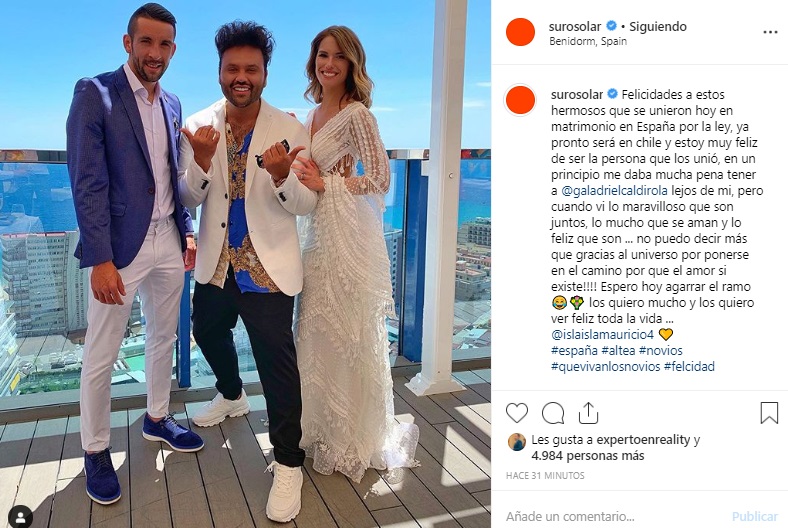Submit comment with the Publicar button

click(754, 516)
